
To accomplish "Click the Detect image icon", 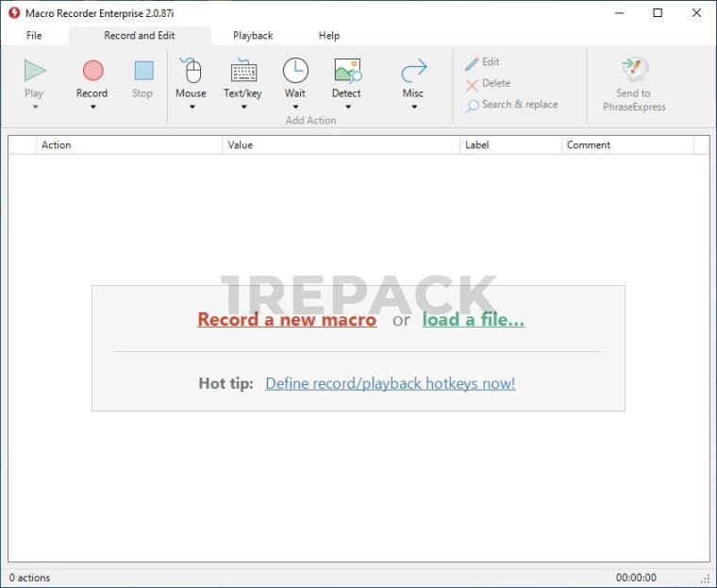I will 346,71.
